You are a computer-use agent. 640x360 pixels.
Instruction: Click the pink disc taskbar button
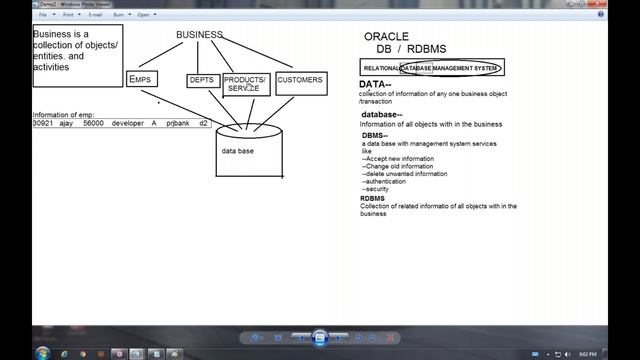pos(119,354)
